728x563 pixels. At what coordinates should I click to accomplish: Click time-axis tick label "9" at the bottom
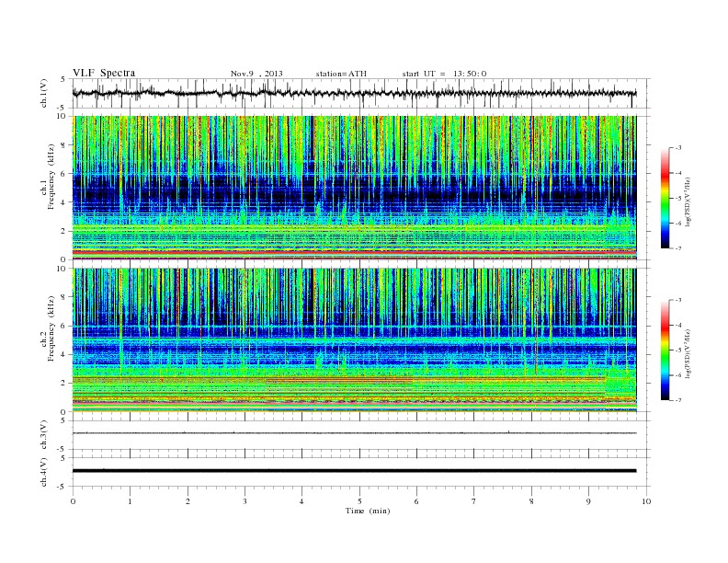pyautogui.click(x=588, y=501)
